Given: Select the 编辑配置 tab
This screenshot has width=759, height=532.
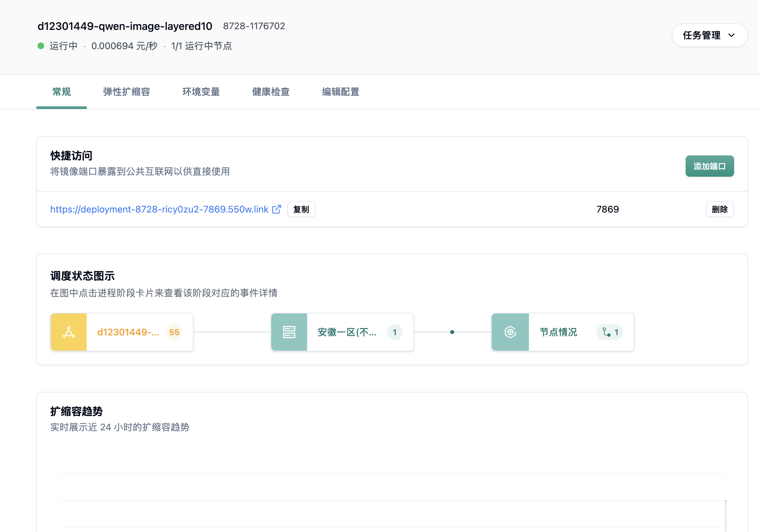Looking at the screenshot, I should [x=341, y=92].
